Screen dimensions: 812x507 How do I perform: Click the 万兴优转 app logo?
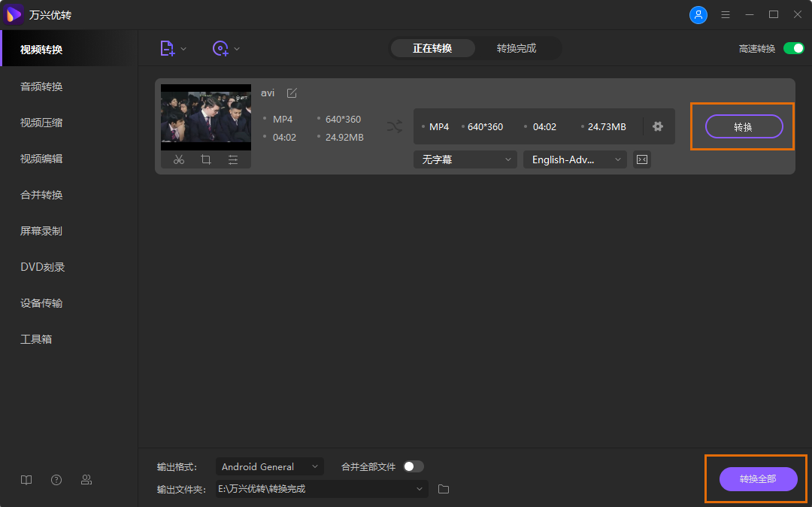14,14
